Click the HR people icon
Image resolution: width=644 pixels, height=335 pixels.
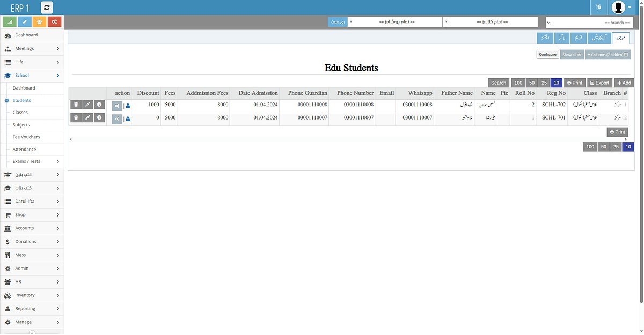click(8, 282)
